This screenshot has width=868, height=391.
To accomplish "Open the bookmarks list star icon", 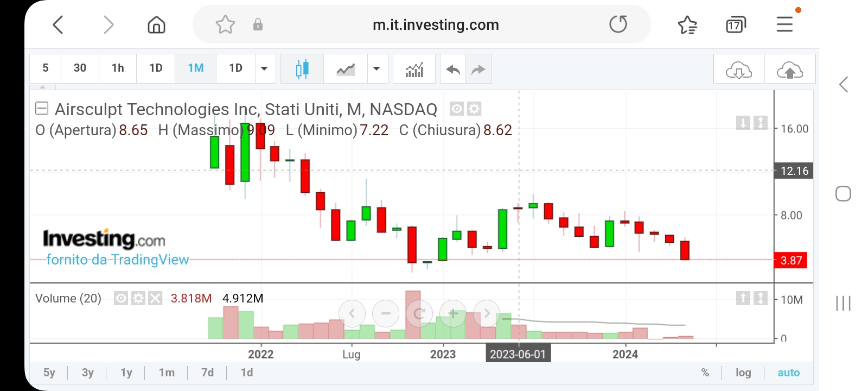I will 687,24.
